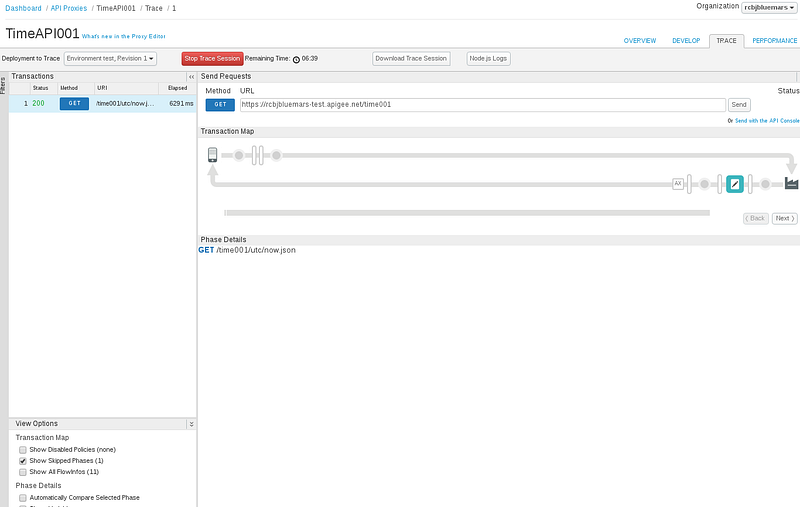Click the Next button under Transaction Map
The height and width of the screenshot is (507, 800).
(x=784, y=218)
